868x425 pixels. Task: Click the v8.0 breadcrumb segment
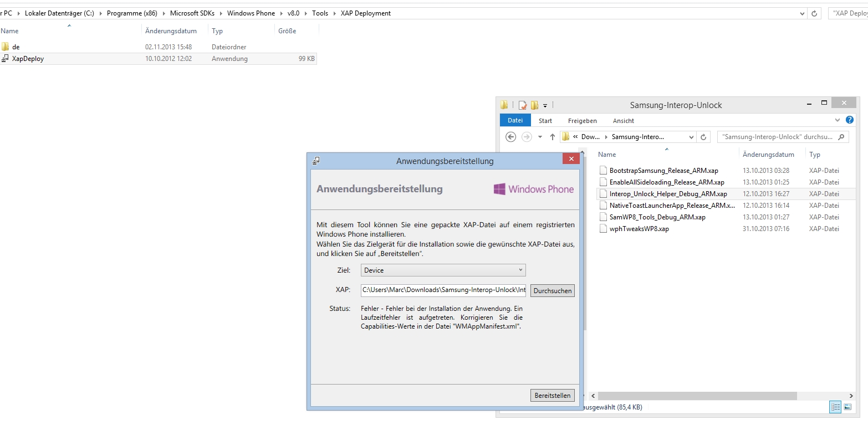point(294,13)
